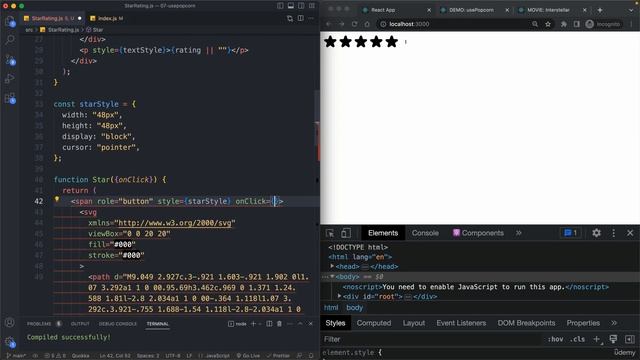Bookmark this page with star icon
The image size is (640, 360).
coord(548,24)
